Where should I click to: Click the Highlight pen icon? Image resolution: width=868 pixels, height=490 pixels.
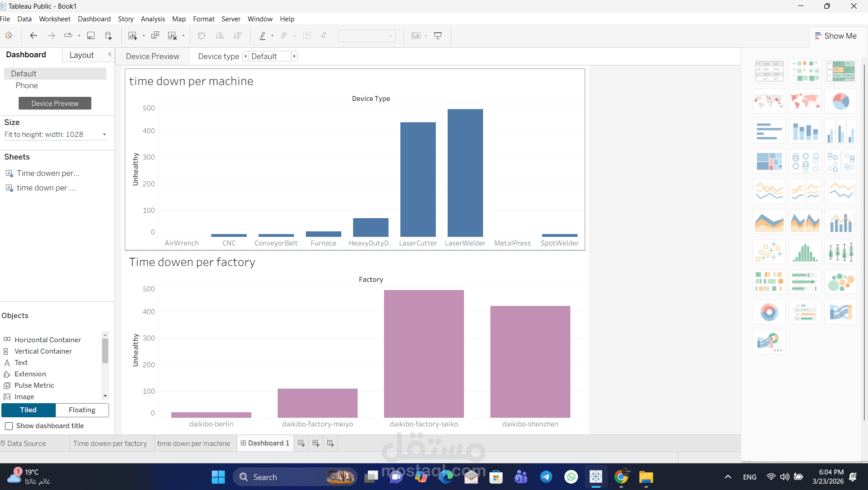263,35
